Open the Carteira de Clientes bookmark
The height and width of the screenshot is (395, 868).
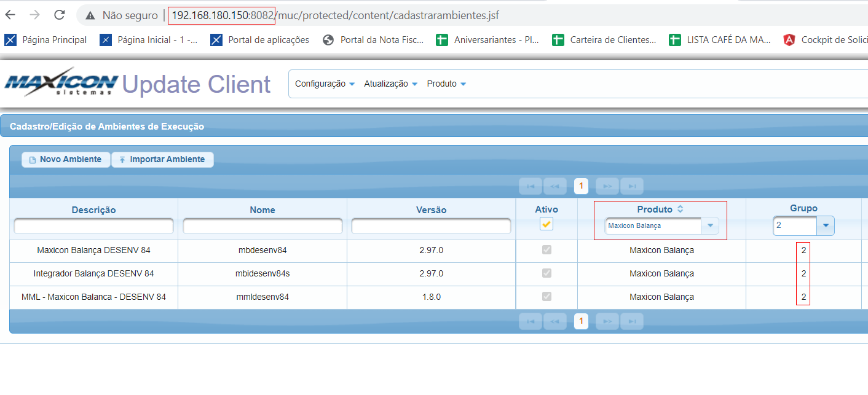click(x=604, y=40)
